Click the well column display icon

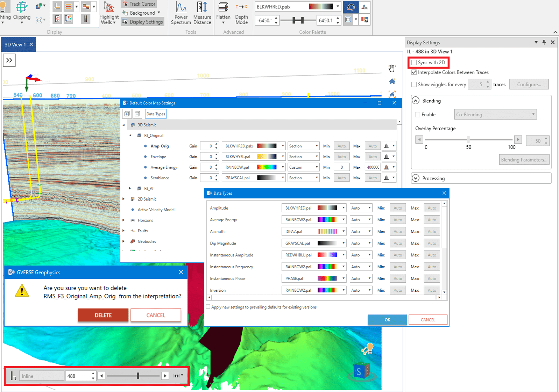tap(85, 19)
